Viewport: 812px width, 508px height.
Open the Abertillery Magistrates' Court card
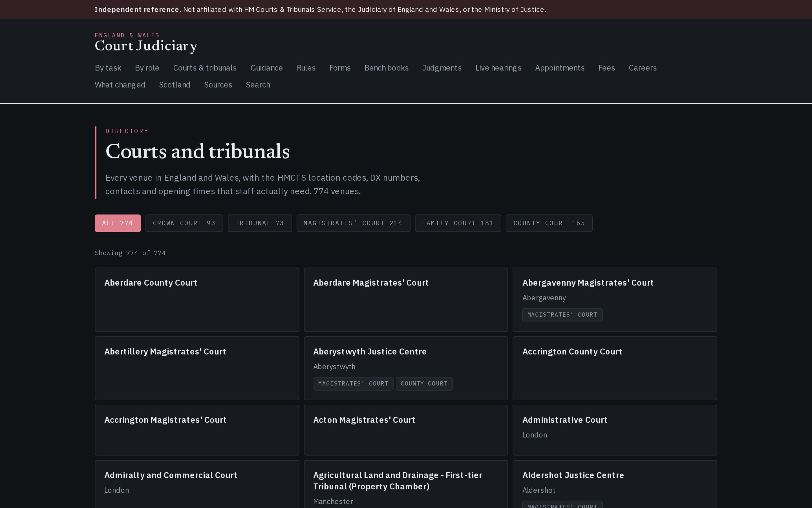coord(197,368)
